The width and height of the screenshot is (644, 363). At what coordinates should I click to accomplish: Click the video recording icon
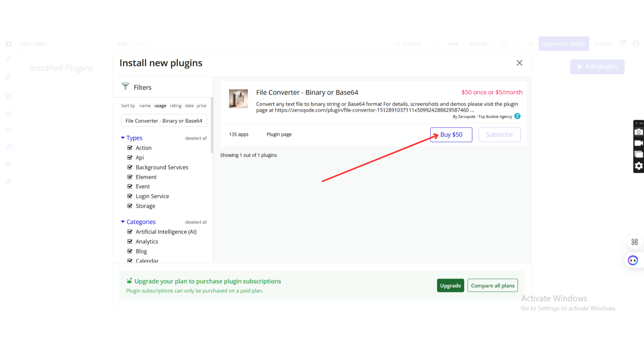tap(639, 143)
